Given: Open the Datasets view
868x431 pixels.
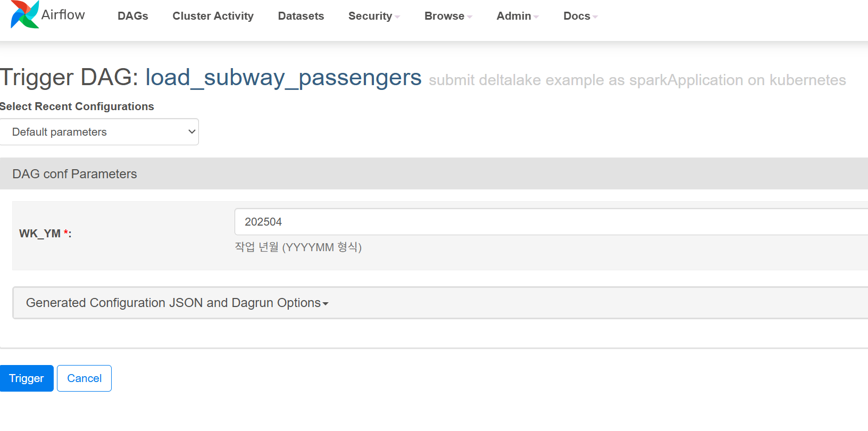Looking at the screenshot, I should 301,16.
